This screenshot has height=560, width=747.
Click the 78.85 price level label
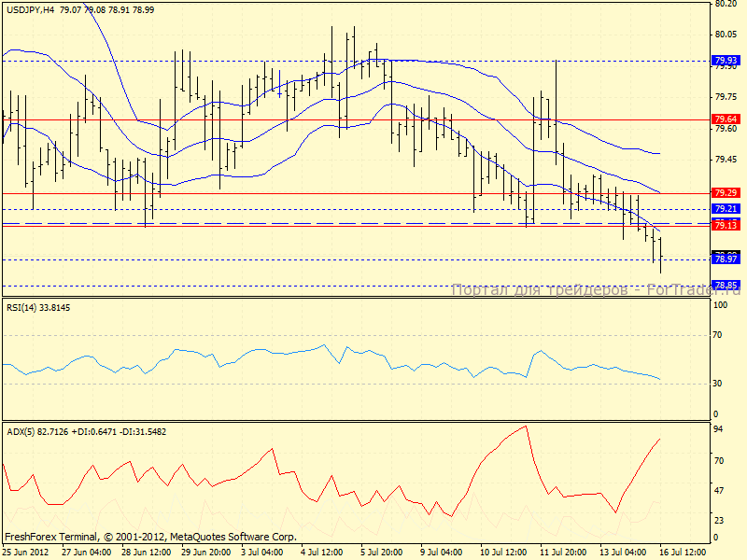tap(726, 285)
